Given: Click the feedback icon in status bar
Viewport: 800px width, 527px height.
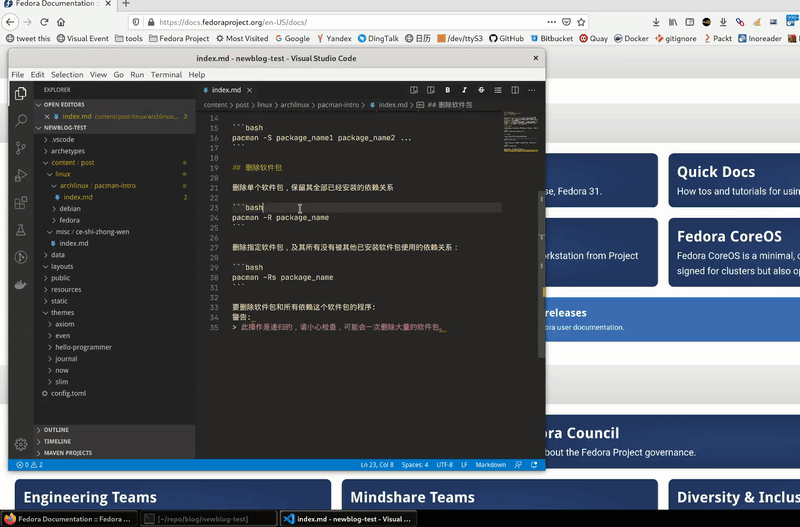Looking at the screenshot, I should point(518,465).
